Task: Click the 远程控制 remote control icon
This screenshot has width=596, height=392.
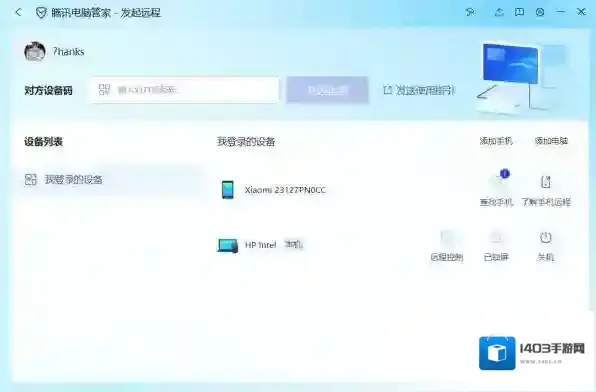Action: point(447,238)
